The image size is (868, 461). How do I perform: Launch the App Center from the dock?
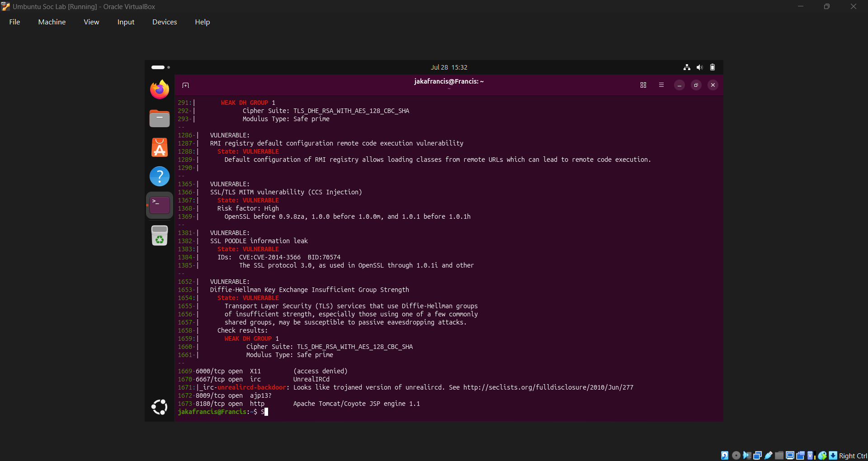(160, 147)
